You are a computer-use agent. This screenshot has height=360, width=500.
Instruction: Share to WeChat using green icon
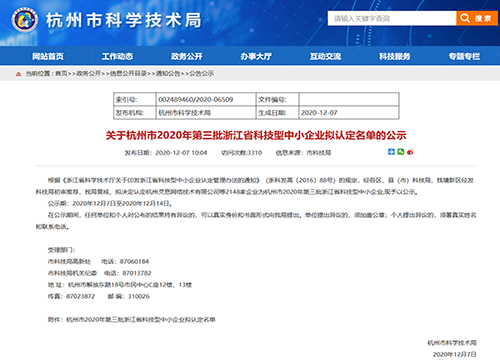point(401,152)
